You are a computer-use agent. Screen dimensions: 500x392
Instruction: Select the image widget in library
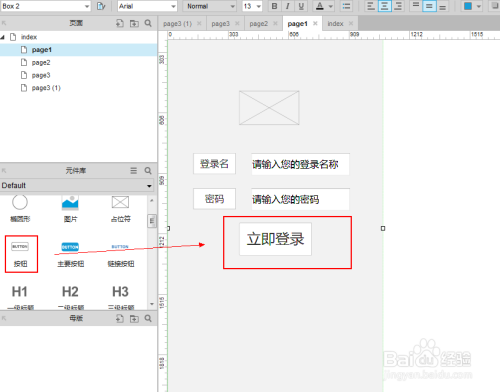[70, 209]
